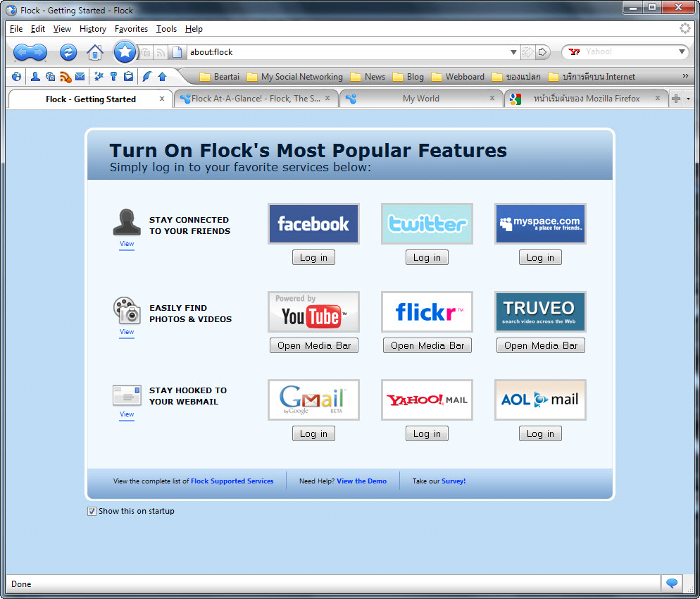This screenshot has width=700, height=599.
Task: Open the Web Clipboard icon
Action: 128,77
